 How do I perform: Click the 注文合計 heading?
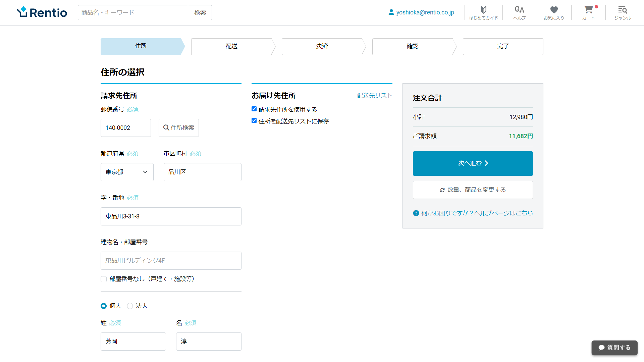pos(427,98)
